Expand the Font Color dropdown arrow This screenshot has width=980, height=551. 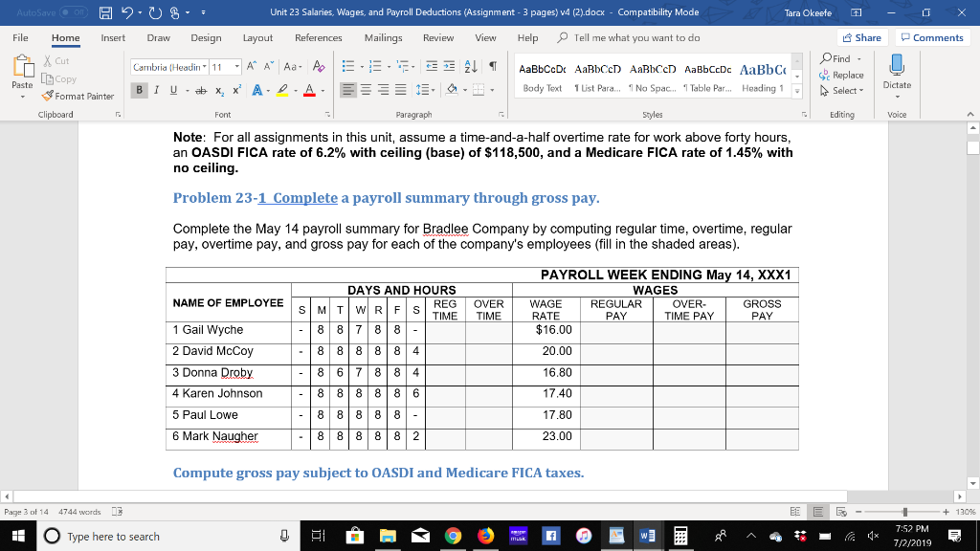pos(323,89)
